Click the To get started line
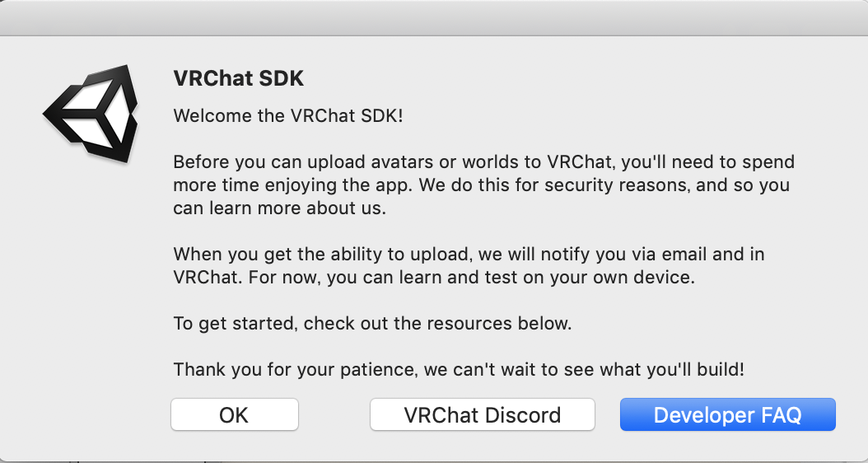Viewport: 868px width, 463px height. [372, 323]
